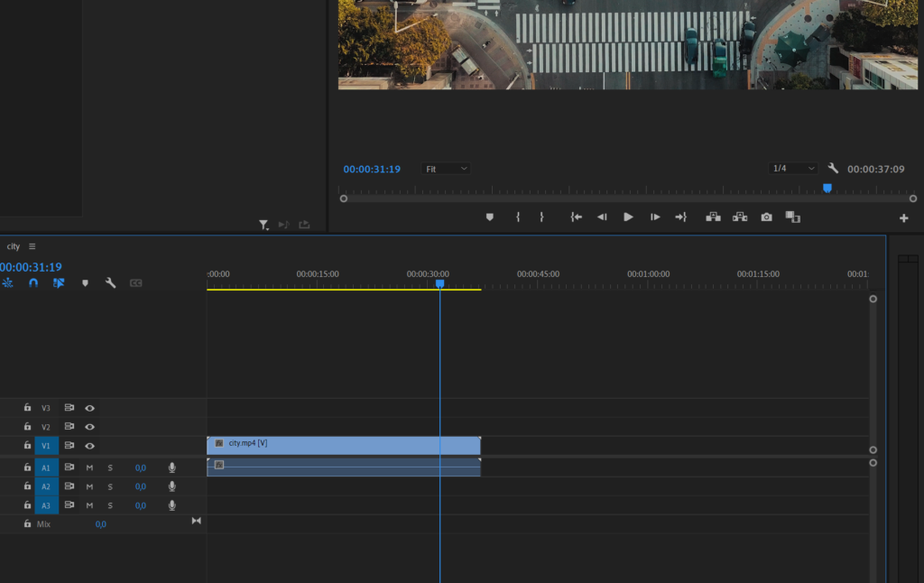Image resolution: width=924 pixels, height=583 pixels.
Task: Open the Program Monitor settings wrench
Action: coord(833,169)
